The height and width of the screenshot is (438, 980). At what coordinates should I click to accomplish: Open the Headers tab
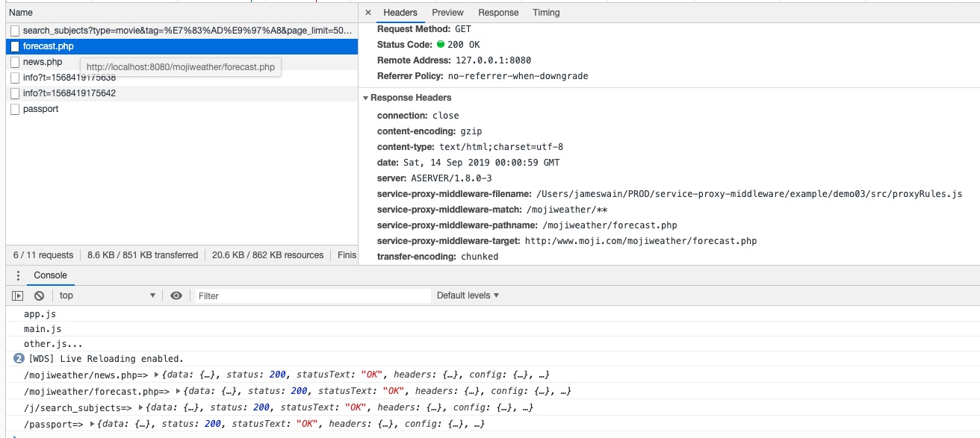[400, 13]
